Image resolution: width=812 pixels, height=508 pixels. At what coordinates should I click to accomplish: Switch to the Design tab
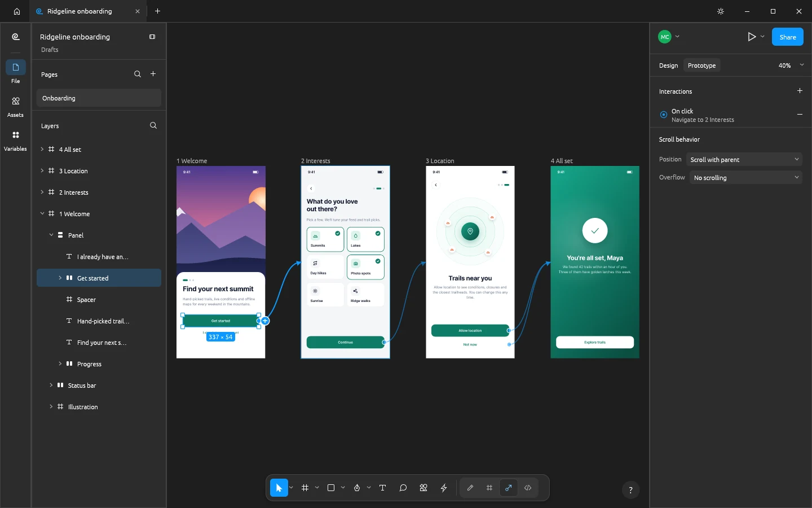(x=668, y=65)
